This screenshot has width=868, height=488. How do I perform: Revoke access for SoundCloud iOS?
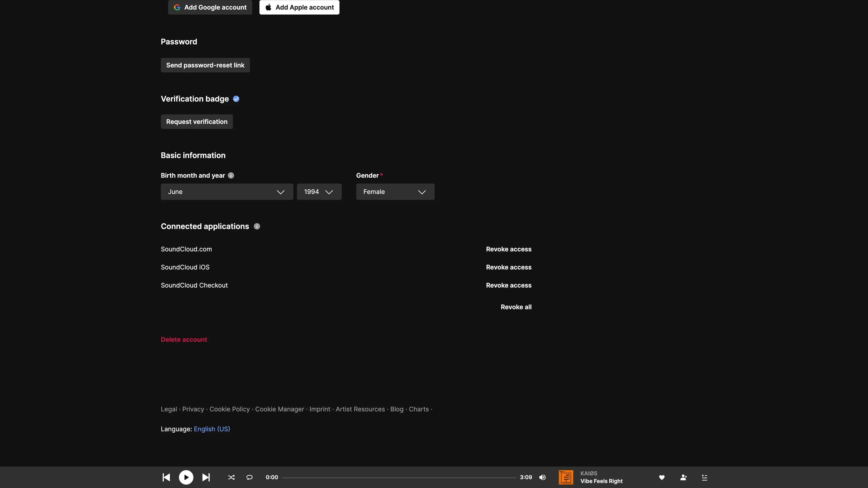(508, 267)
